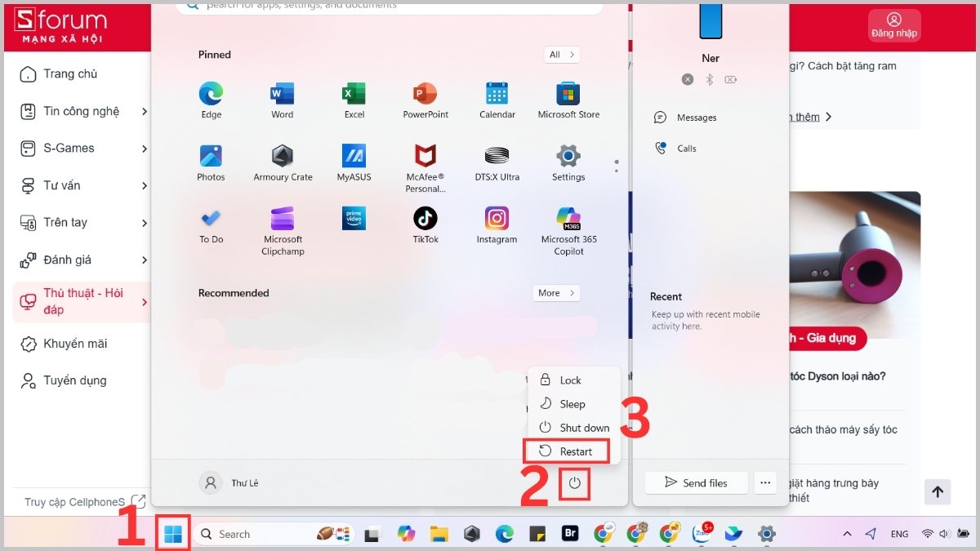Go to Trang chủ in Sforum sidebar

[x=69, y=73]
